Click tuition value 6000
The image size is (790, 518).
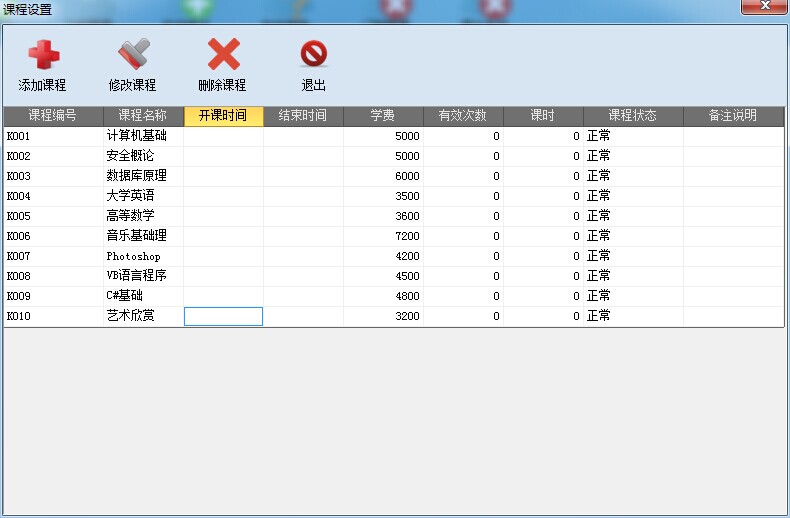tap(408, 176)
